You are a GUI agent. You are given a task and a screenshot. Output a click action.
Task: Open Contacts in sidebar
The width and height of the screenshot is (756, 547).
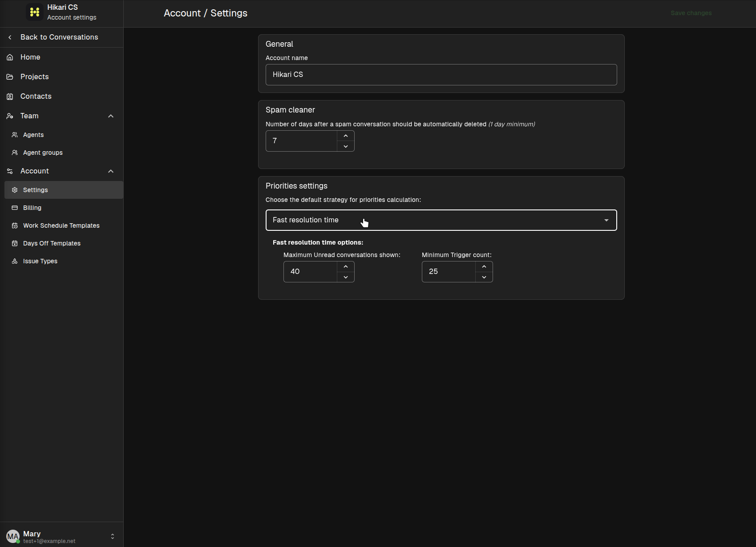click(x=61, y=97)
